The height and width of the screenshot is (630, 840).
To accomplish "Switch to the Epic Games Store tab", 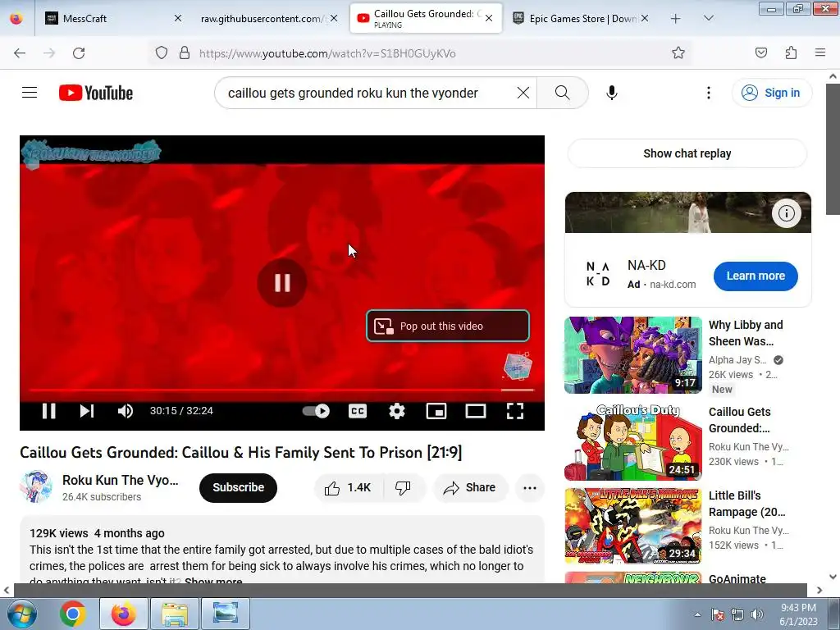I will (580, 18).
